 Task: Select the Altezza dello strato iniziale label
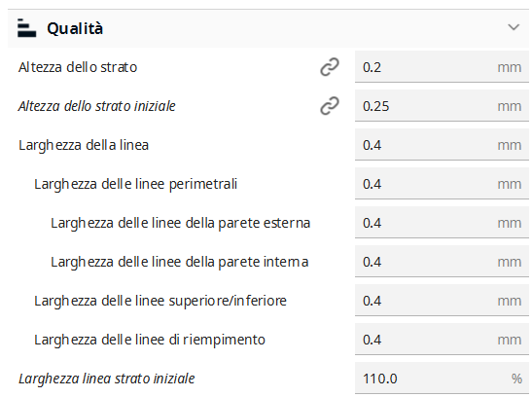click(96, 106)
